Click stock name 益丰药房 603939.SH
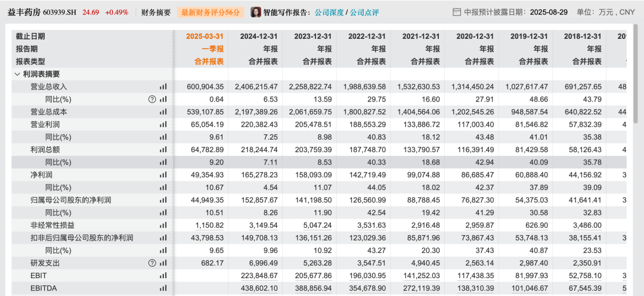 coord(42,13)
